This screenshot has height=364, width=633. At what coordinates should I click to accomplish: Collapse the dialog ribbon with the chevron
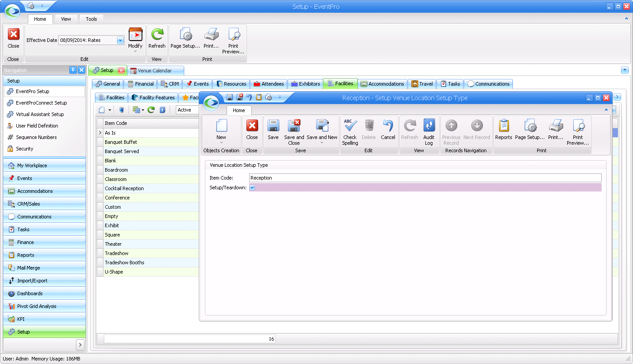(606, 110)
